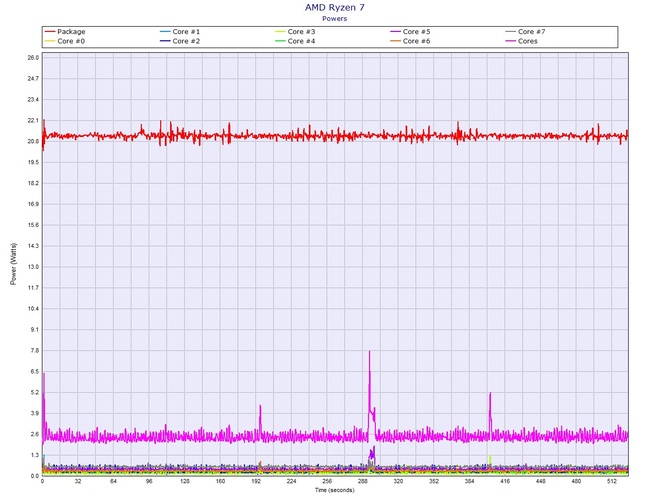Click the 416 x-axis tick label
Screen dimensions: 670x502
[x=505, y=481]
